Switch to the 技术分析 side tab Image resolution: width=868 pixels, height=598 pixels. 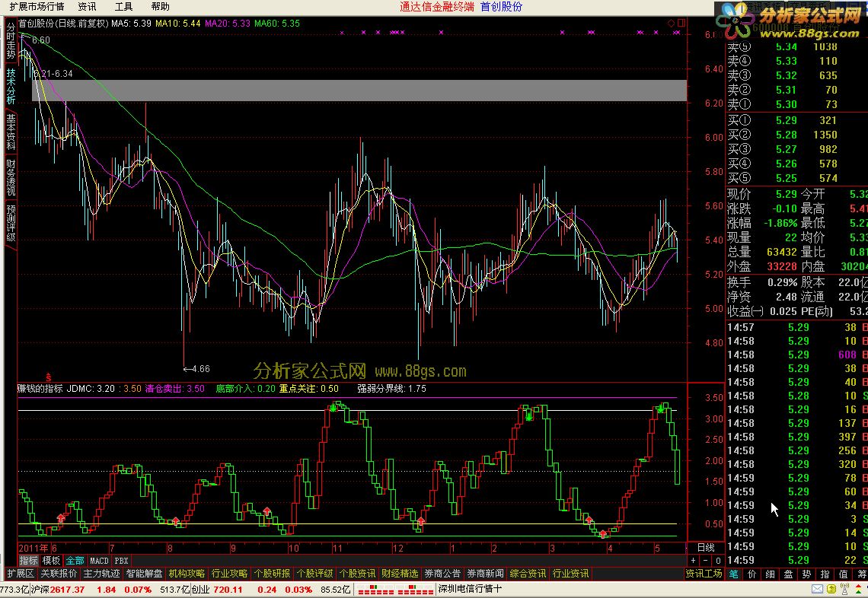click(x=11, y=86)
